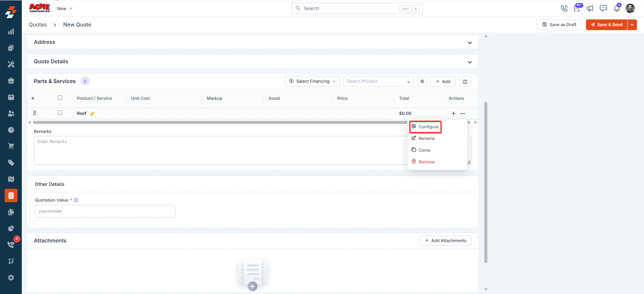Click the three-dot actions icon in Roof row
Screen dimensions: 644x294
[x=463, y=114]
